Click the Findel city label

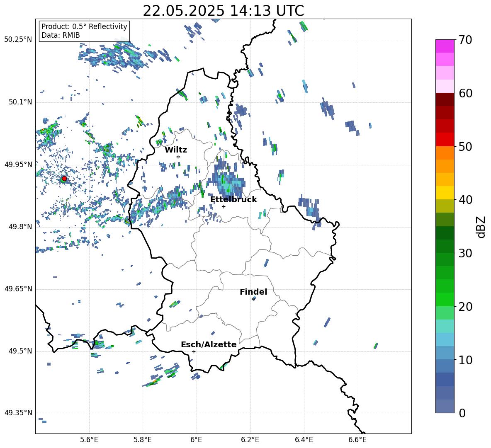coord(253,292)
